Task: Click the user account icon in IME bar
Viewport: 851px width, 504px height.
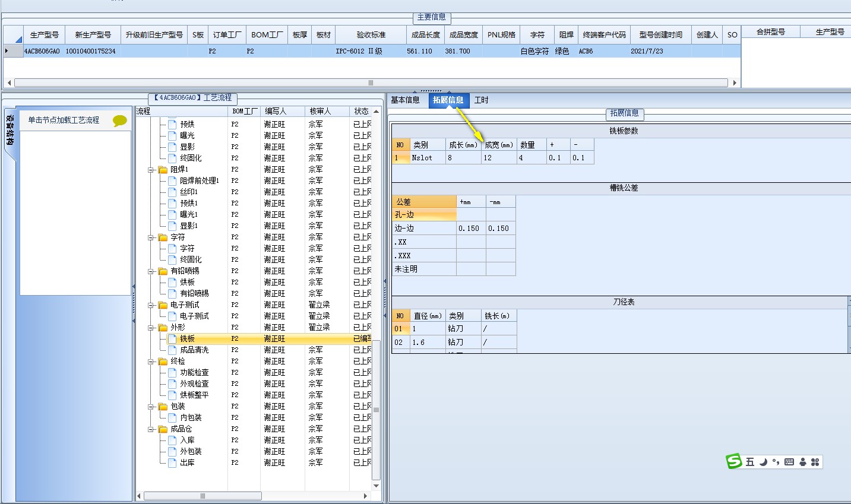Action: (803, 462)
